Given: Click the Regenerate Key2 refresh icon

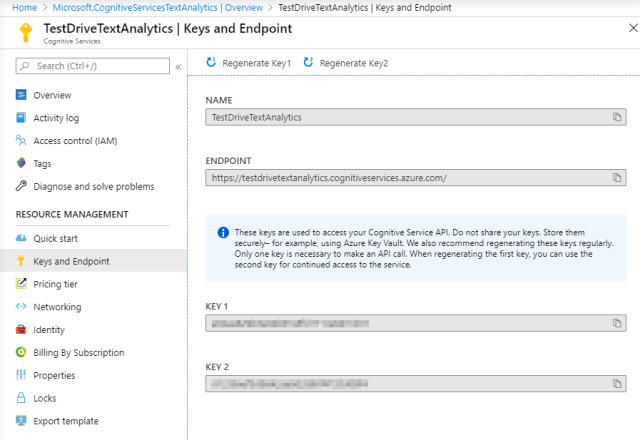Looking at the screenshot, I should 308,62.
